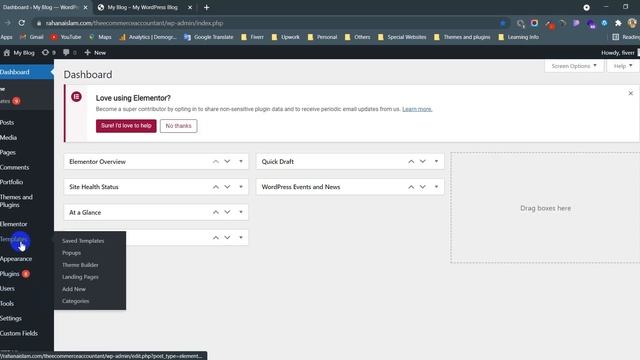Move WordPress Events and News widget up
The height and width of the screenshot is (360, 640).
pyautogui.click(x=411, y=187)
